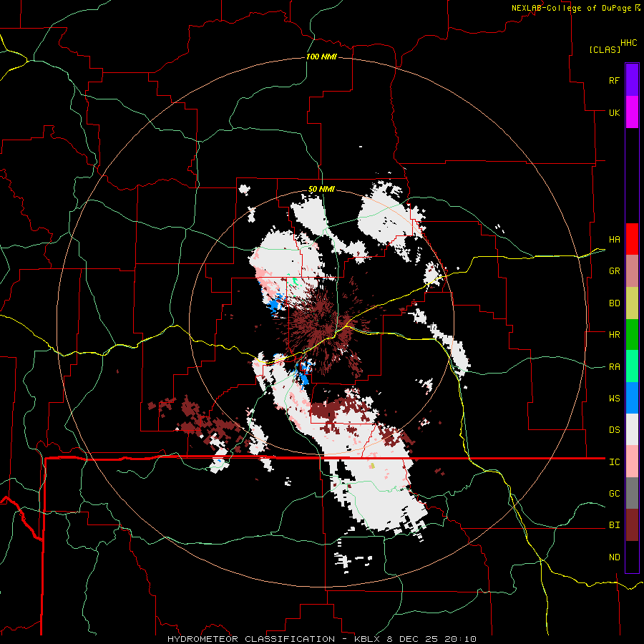Screen dimensions: 644x644
Task: Click the HR legend label
Action: coord(614,335)
